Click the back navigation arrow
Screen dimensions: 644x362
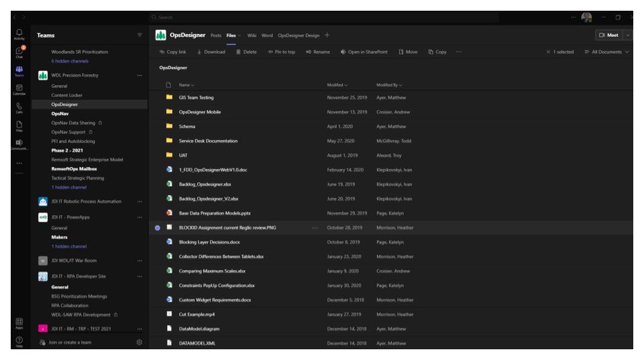coord(15,17)
